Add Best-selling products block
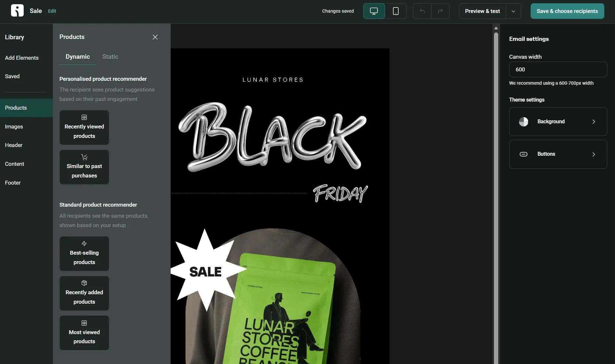This screenshot has width=615, height=364. [84, 254]
